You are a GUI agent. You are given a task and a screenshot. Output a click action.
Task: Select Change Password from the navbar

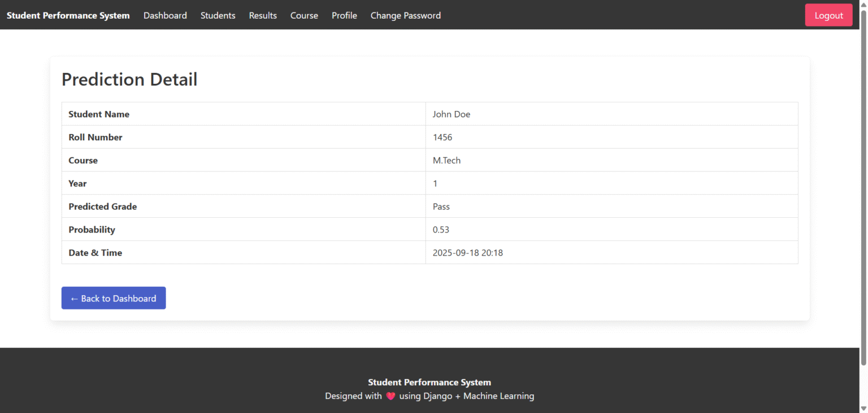405,15
